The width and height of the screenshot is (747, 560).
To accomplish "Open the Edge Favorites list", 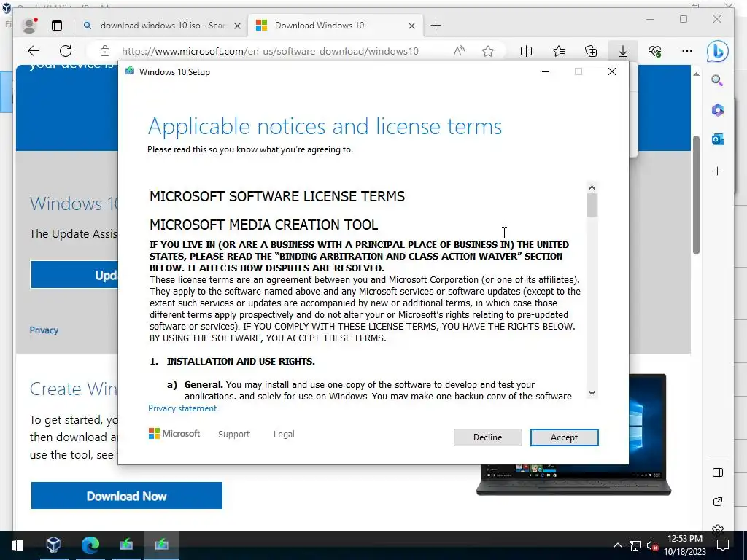I will [x=558, y=51].
